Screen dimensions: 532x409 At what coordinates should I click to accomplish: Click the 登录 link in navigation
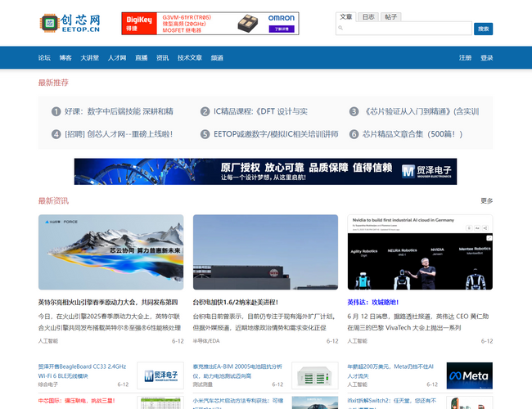(x=487, y=58)
